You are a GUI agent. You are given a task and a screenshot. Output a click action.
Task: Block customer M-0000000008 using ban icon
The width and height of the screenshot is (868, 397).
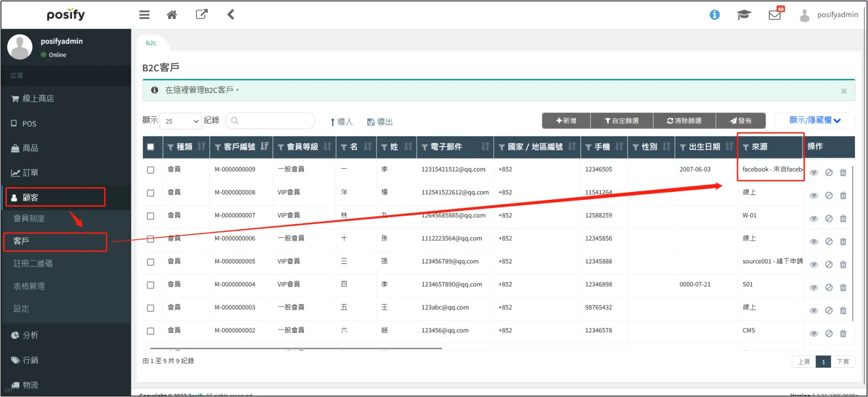pyautogui.click(x=829, y=196)
